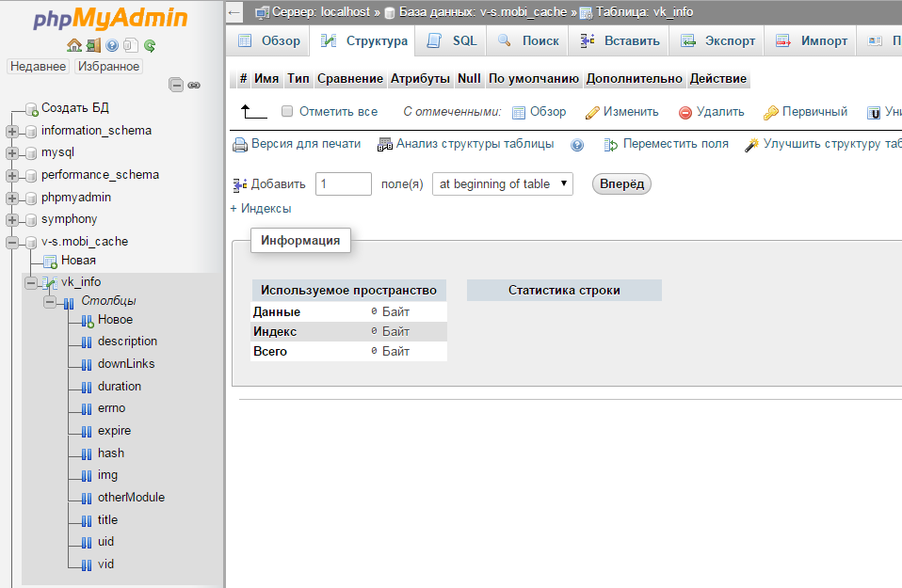
Task: Click the field count input box
Action: coord(343,184)
